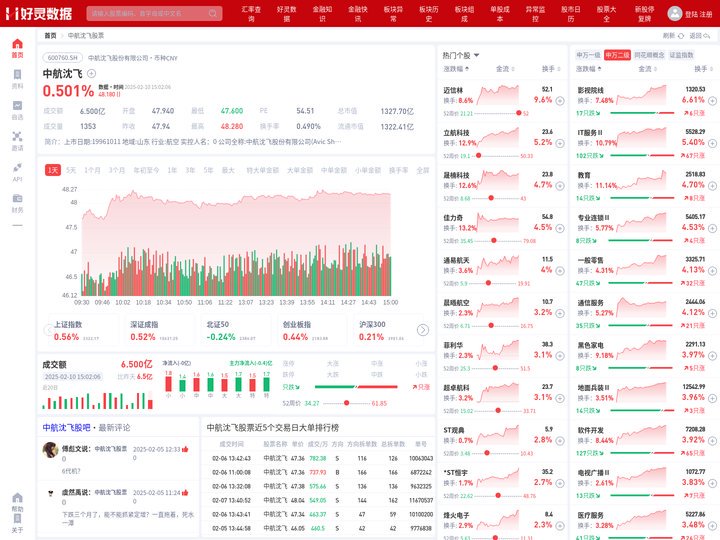Select the 5天 chart range
This screenshot has height=540, width=720.
coord(71,170)
